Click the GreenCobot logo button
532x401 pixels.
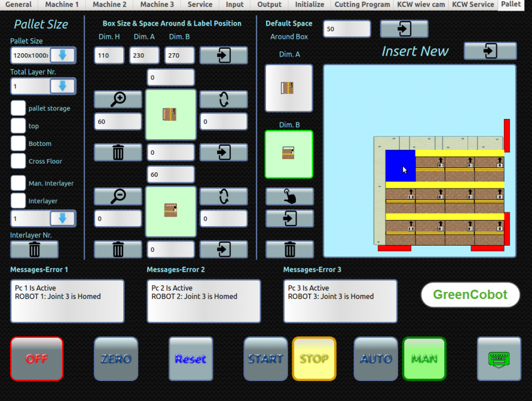[470, 294]
